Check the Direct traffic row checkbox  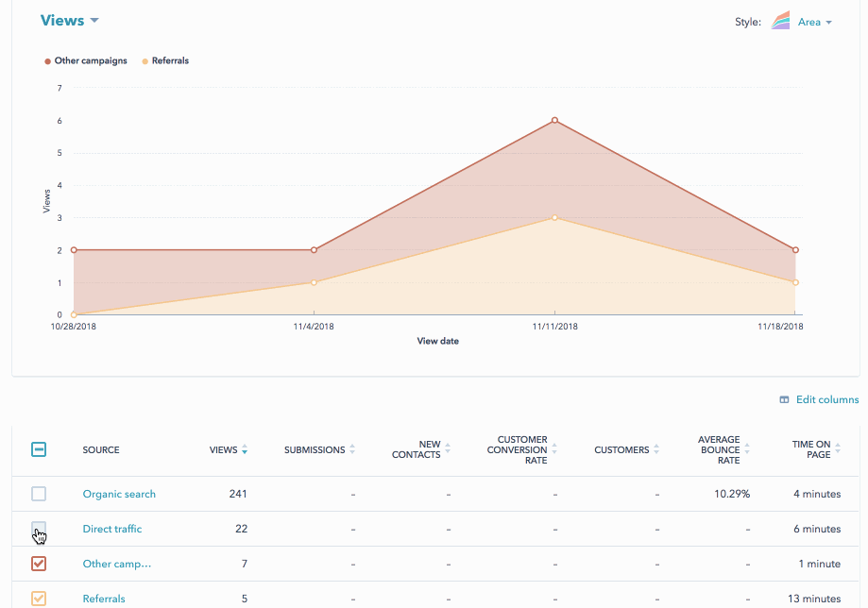39,529
